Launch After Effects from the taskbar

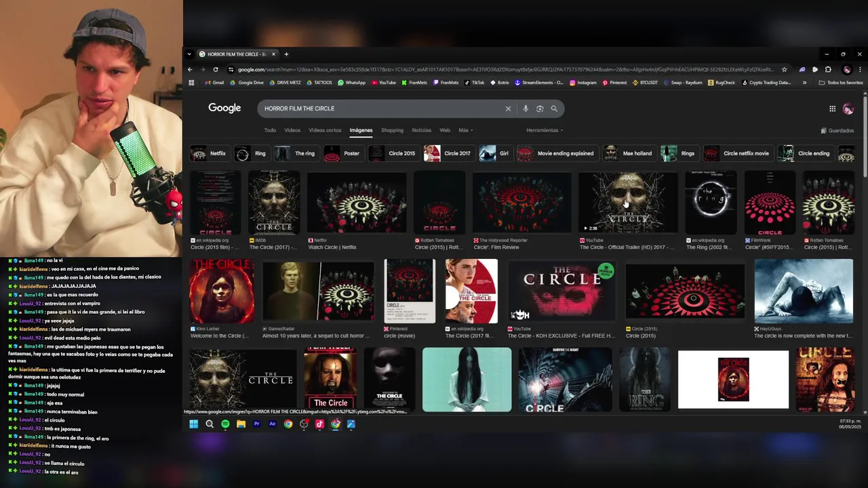click(x=272, y=424)
